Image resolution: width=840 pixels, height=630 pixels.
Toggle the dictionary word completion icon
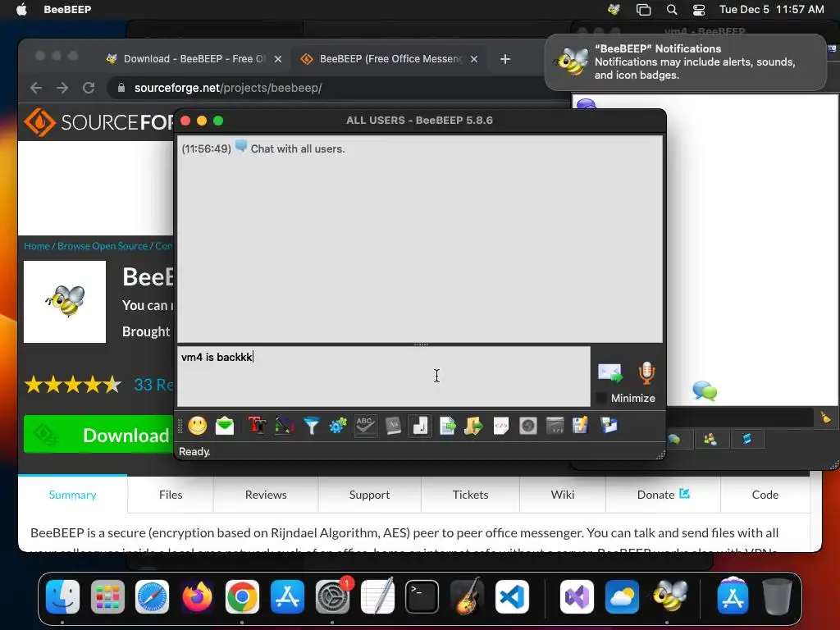click(x=393, y=426)
